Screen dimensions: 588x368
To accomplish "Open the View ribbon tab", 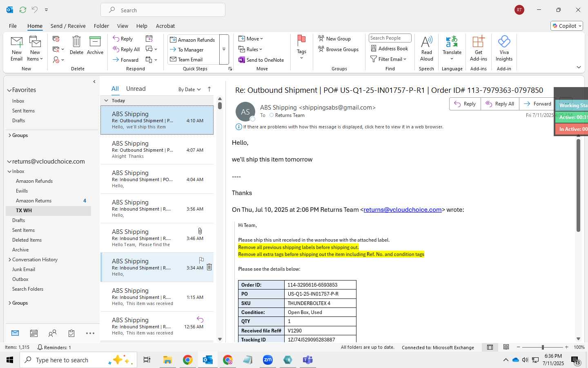I will [x=122, y=26].
